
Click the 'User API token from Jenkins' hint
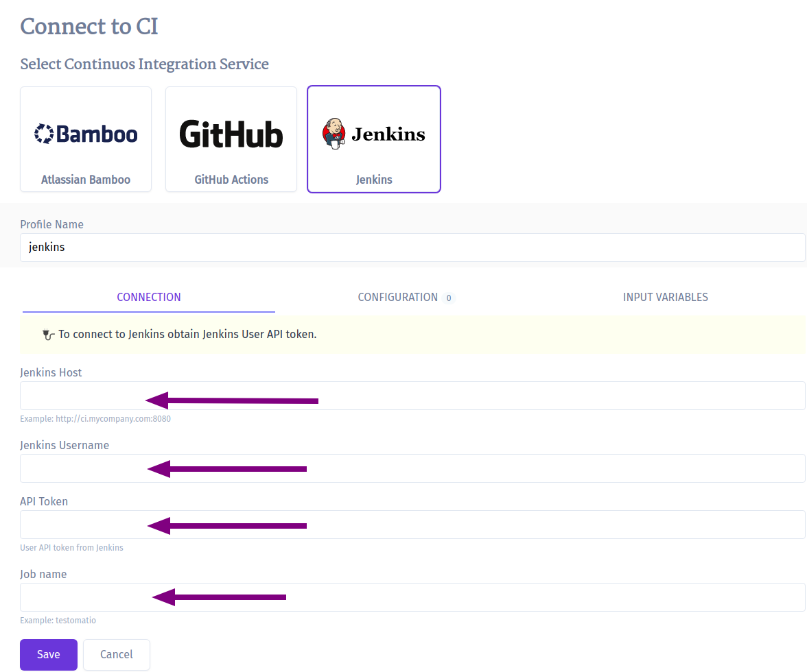tap(71, 548)
